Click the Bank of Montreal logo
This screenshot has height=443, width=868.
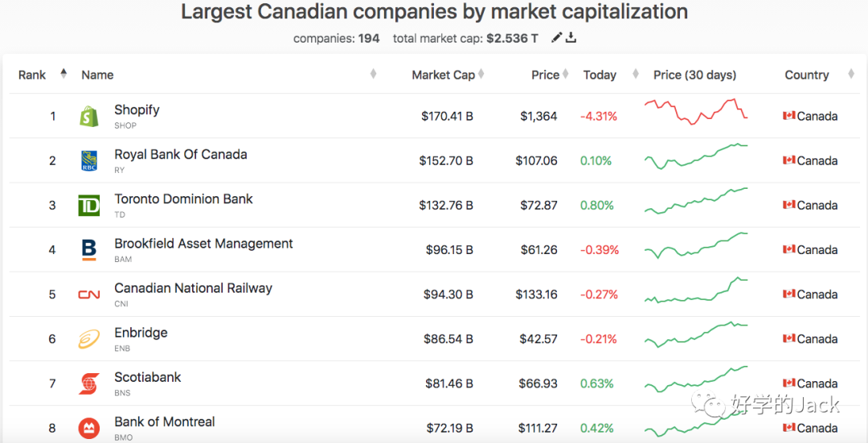click(88, 428)
